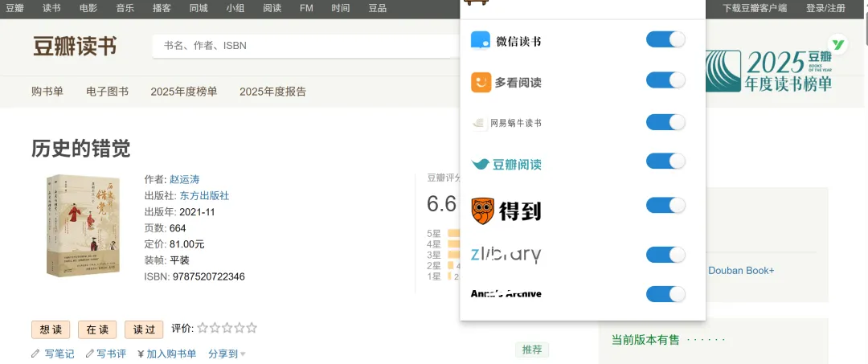Click the 得到 owl icon
This screenshot has width=868, height=364.
tap(482, 211)
